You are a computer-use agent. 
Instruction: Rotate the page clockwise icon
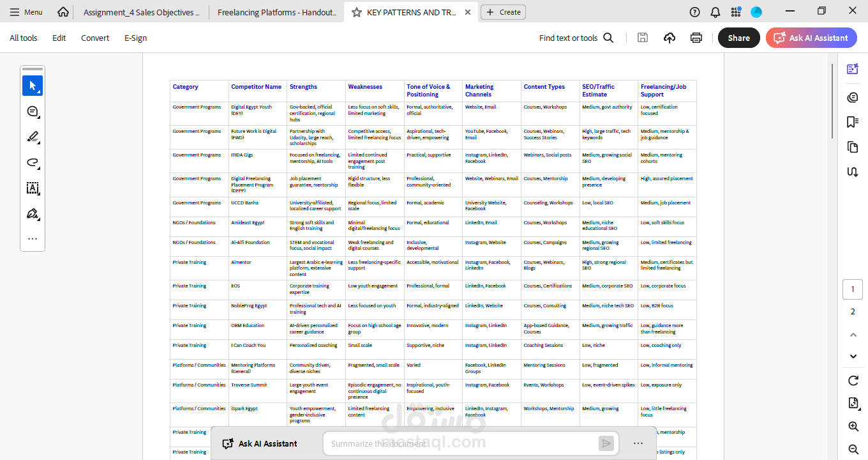[x=853, y=381]
